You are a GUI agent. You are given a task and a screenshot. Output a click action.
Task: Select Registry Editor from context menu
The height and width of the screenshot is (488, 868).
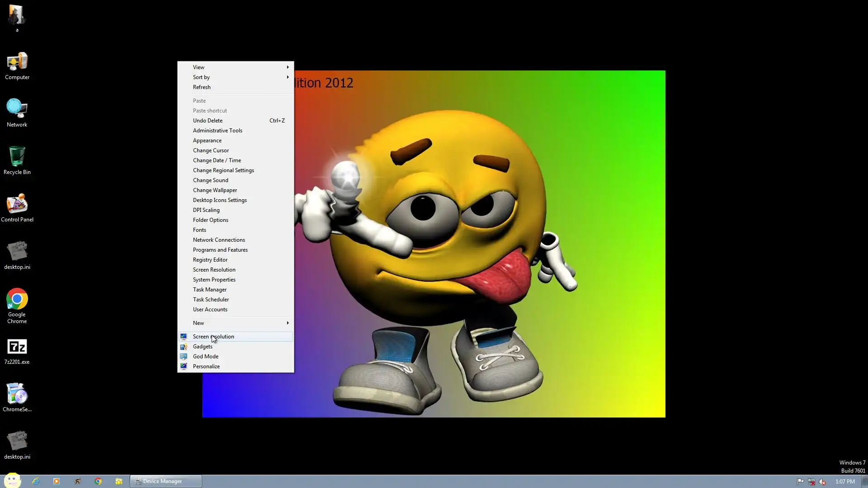(210, 260)
